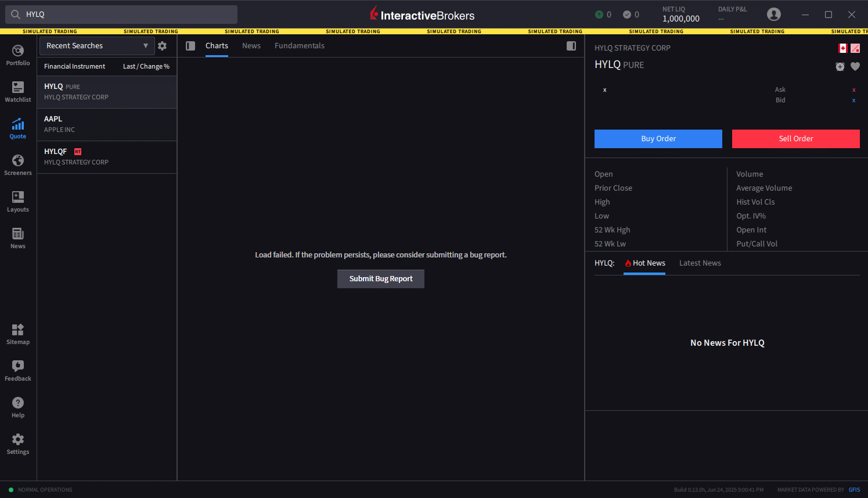The width and height of the screenshot is (868, 498).
Task: Select the Hot News tab
Action: tap(644, 263)
